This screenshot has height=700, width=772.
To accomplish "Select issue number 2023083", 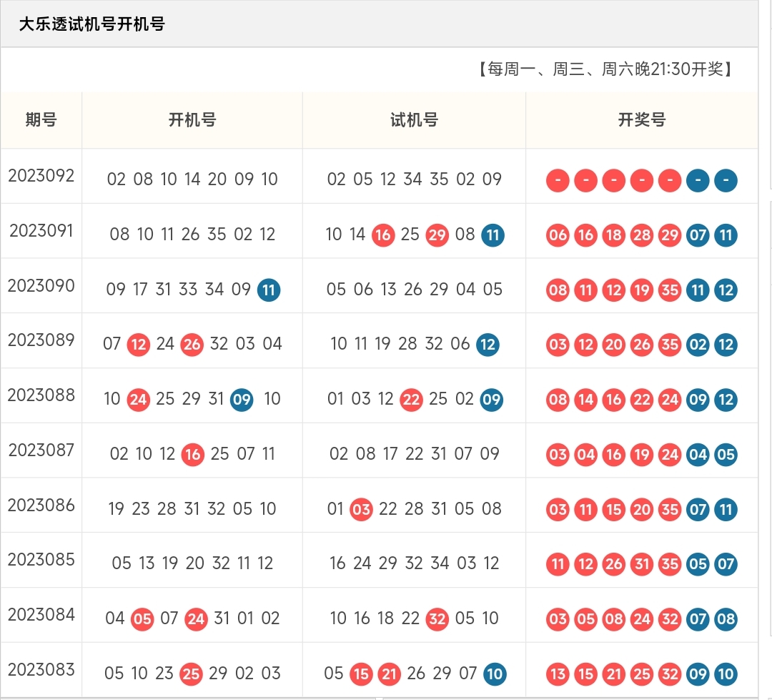I will [x=41, y=670].
